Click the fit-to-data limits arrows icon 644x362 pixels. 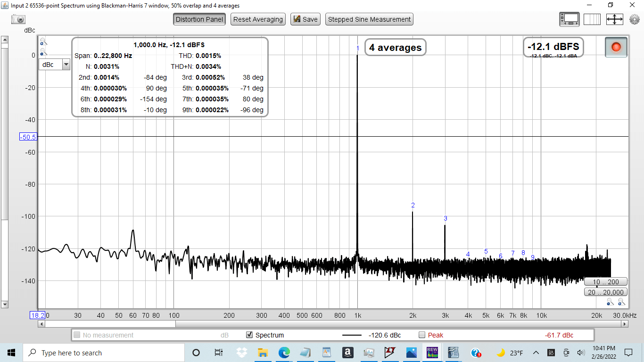615,19
